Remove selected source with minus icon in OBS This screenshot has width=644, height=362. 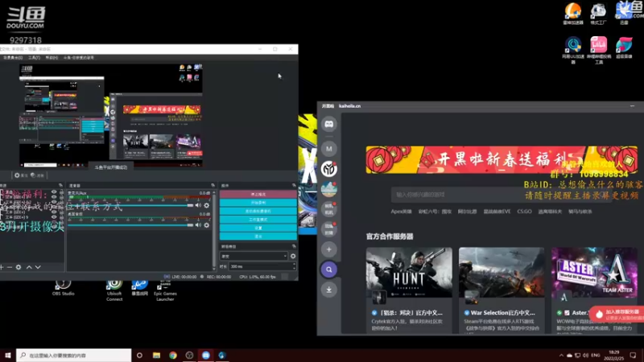pyautogui.click(x=10, y=267)
